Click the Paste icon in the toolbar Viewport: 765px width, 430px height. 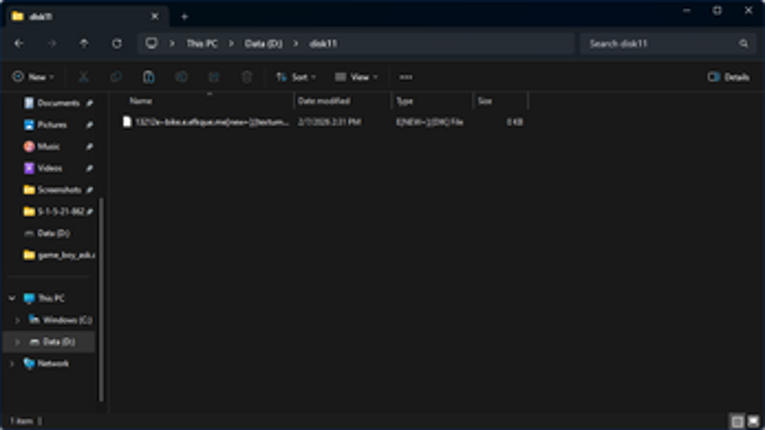148,77
